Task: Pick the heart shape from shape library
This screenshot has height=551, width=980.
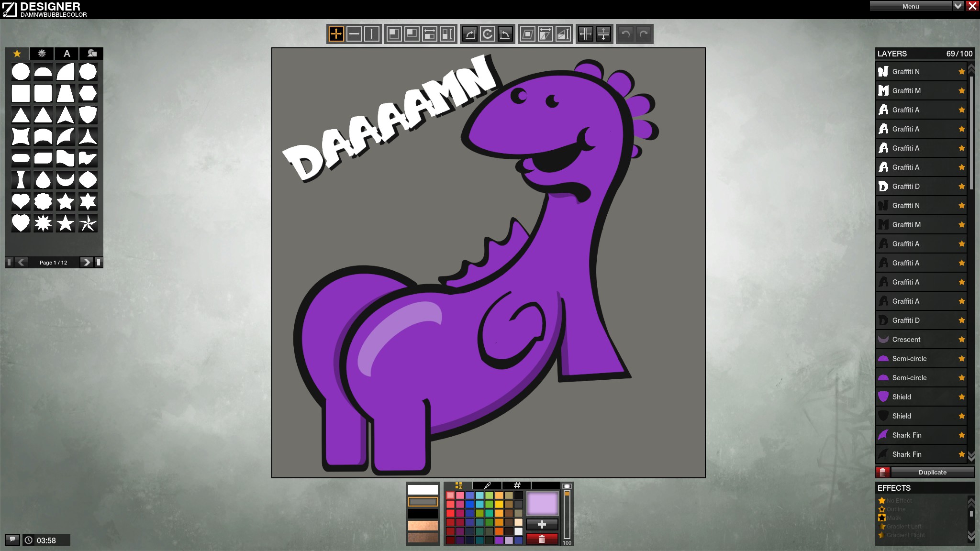Action: 21,201
